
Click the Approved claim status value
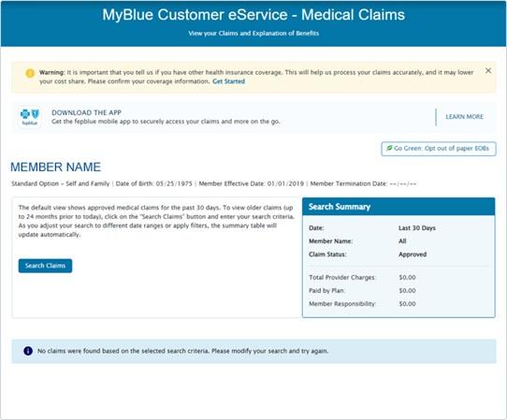pyautogui.click(x=413, y=254)
